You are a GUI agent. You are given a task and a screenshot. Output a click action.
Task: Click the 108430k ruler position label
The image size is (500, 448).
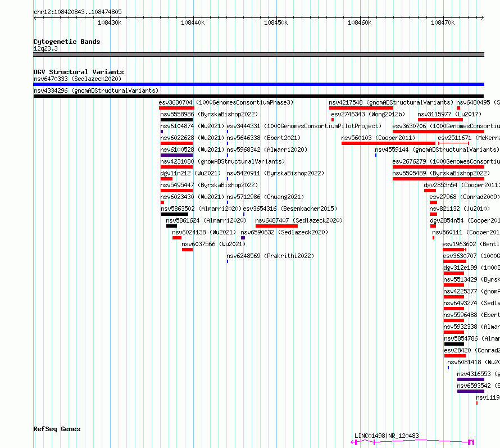(x=110, y=22)
